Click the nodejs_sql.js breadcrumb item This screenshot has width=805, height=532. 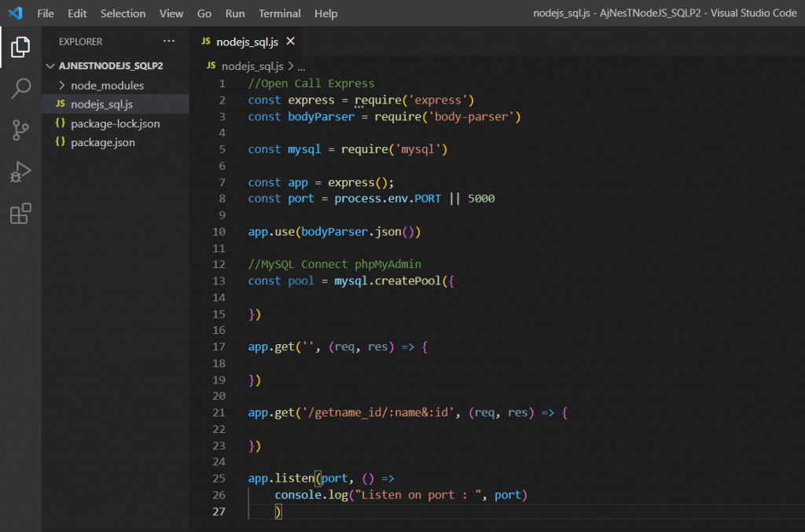pyautogui.click(x=252, y=68)
